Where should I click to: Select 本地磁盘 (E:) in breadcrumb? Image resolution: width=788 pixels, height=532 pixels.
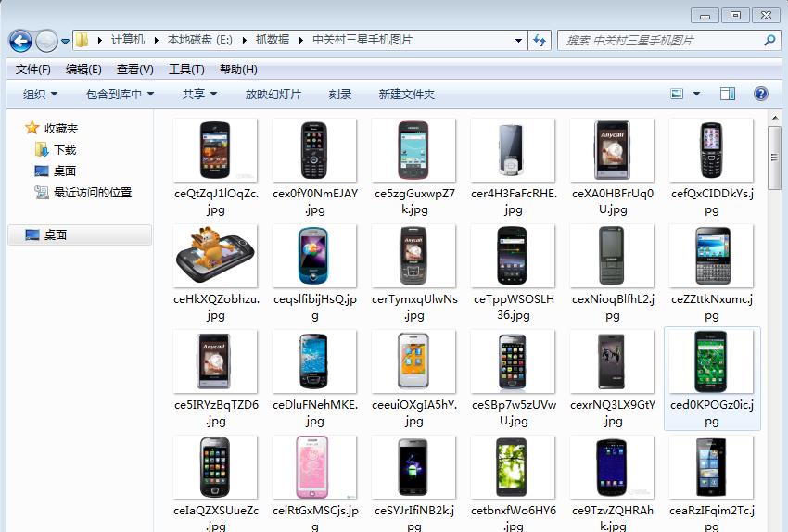200,40
